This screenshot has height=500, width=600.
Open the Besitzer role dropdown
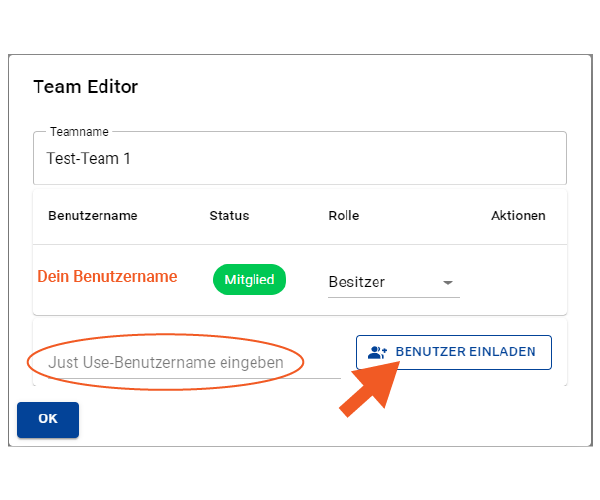(x=394, y=282)
